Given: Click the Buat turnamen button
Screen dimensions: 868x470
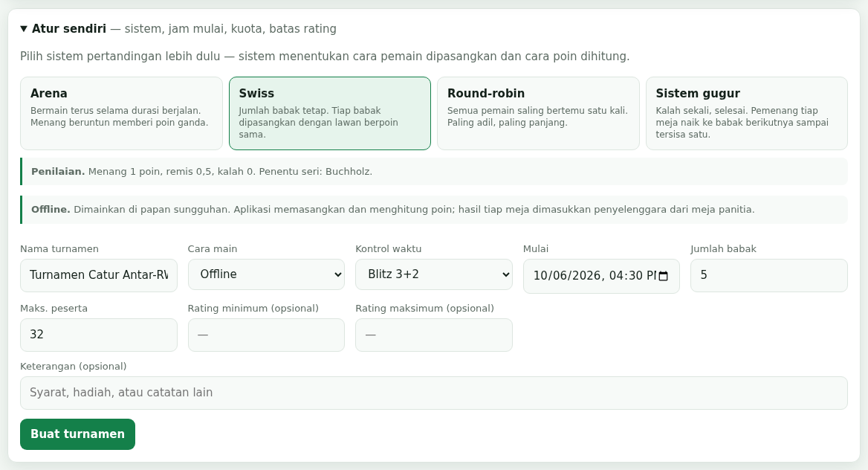Looking at the screenshot, I should coord(77,434).
